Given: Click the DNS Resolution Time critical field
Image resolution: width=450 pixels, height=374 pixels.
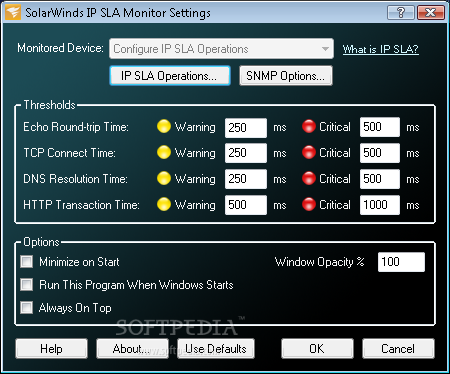Looking at the screenshot, I should (x=380, y=179).
